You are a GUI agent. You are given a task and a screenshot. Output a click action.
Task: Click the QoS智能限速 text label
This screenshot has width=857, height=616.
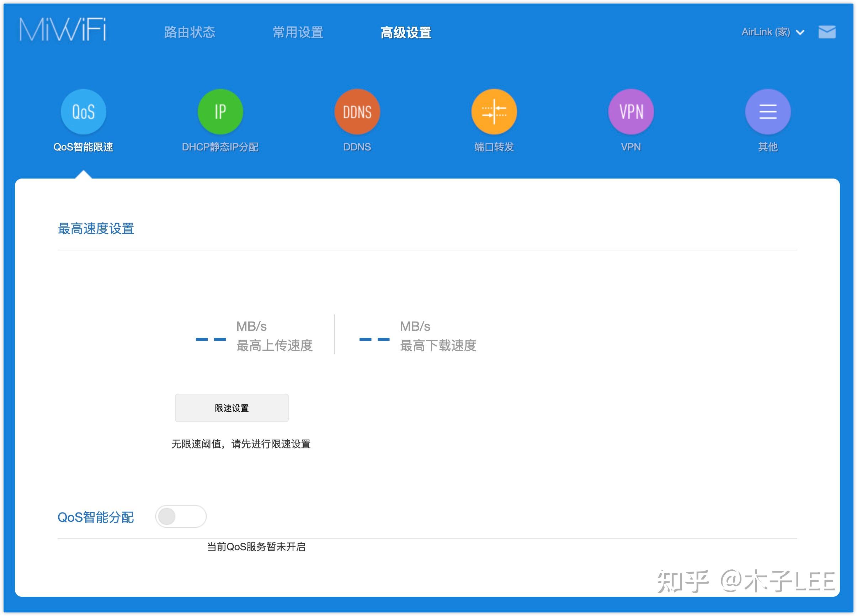pyautogui.click(x=83, y=147)
